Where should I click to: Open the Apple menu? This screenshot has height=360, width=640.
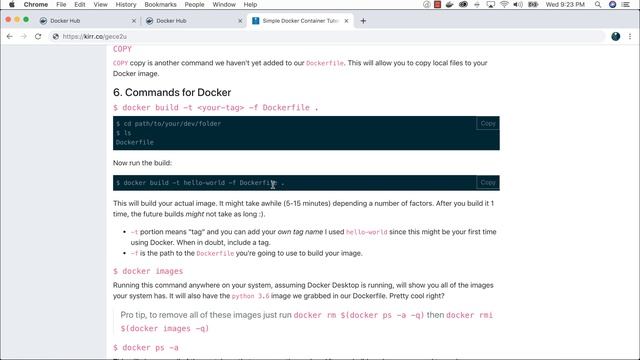(x=12, y=4)
